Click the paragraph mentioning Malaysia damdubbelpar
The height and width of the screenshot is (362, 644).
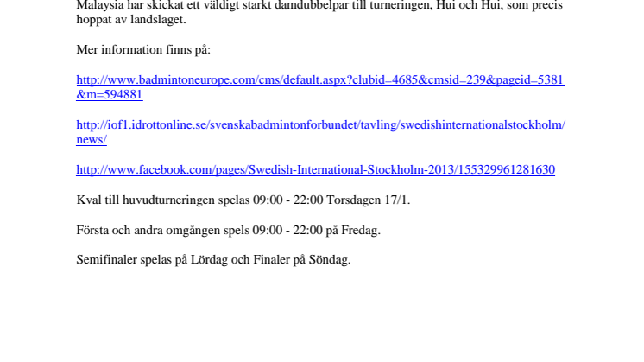[319, 12]
